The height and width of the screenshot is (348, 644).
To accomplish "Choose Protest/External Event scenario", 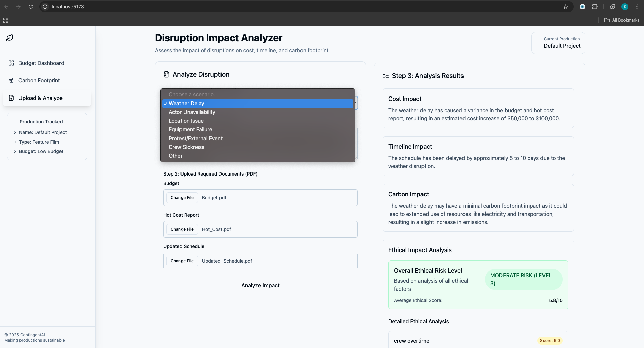I will coord(258,139).
